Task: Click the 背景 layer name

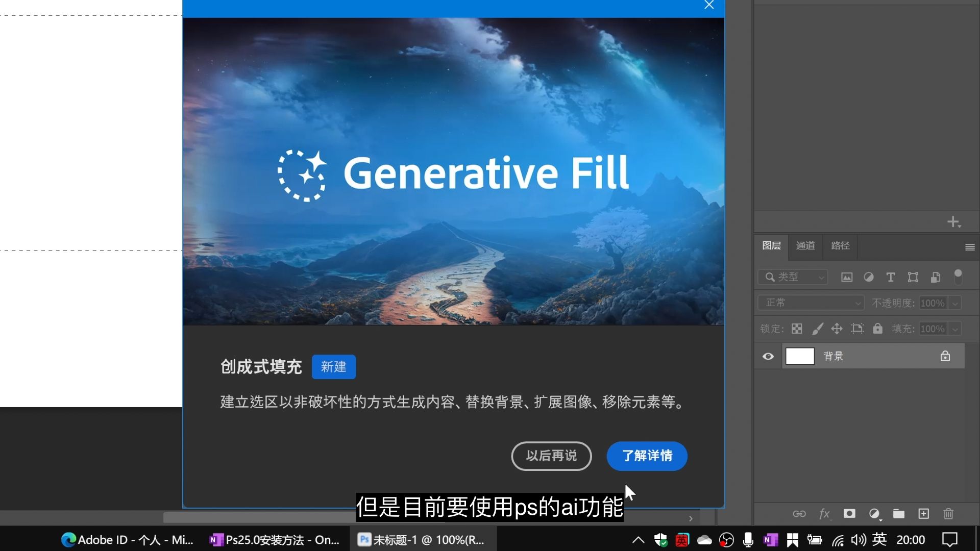Action: pos(834,356)
